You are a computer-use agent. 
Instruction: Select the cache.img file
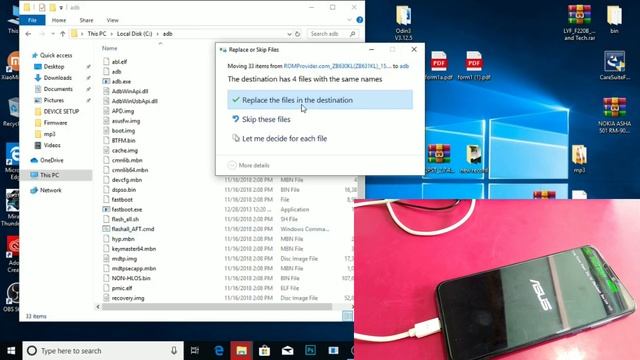tap(124, 150)
